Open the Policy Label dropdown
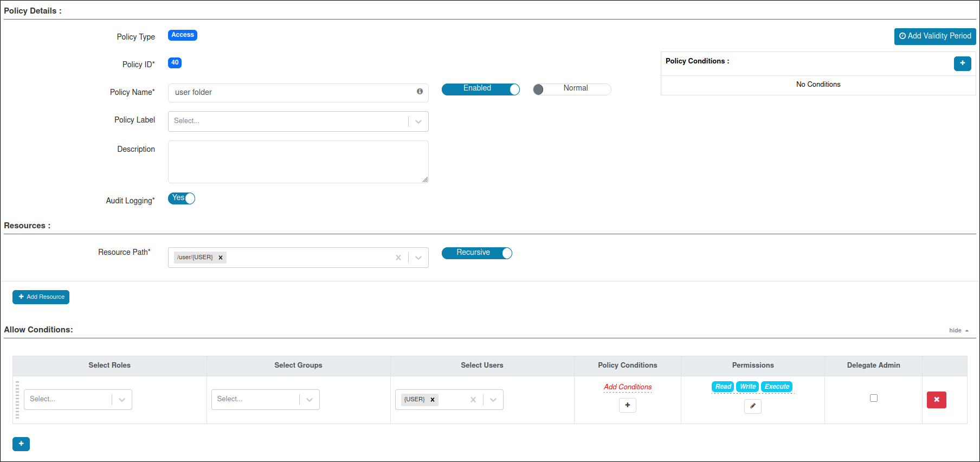 coord(418,121)
